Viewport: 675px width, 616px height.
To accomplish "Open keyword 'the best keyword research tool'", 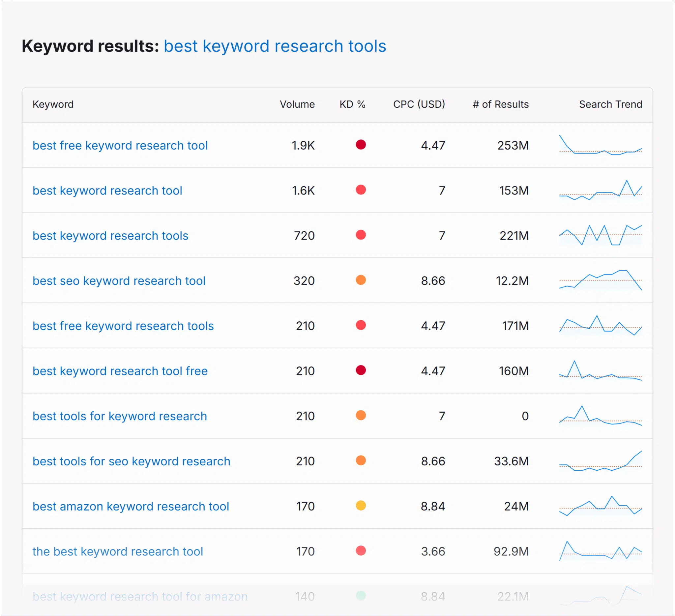I will pyautogui.click(x=118, y=551).
